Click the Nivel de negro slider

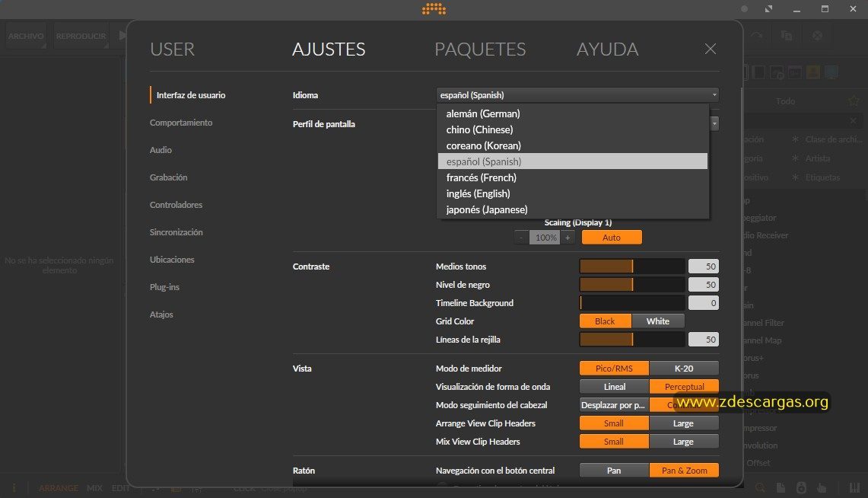coord(632,284)
